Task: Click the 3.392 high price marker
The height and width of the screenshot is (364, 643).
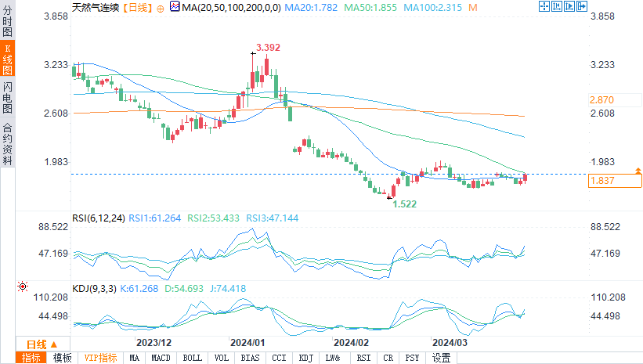Action: [268, 48]
